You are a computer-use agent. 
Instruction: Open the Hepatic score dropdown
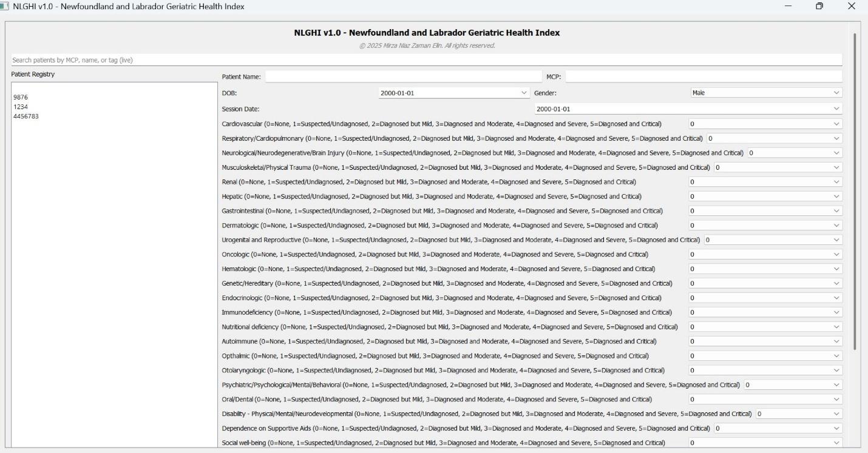[765, 196]
